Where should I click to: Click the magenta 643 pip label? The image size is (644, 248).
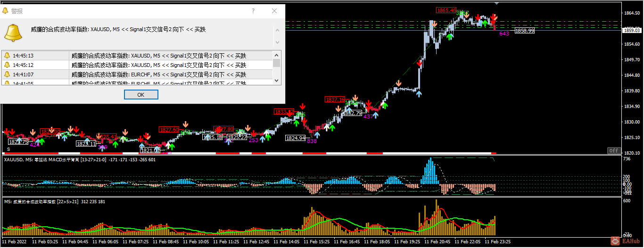(504, 33)
